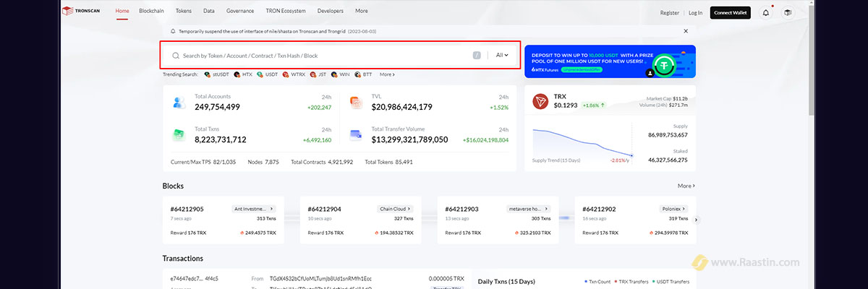Open block #64212903
Screen dimensions: 868x289
click(461, 209)
